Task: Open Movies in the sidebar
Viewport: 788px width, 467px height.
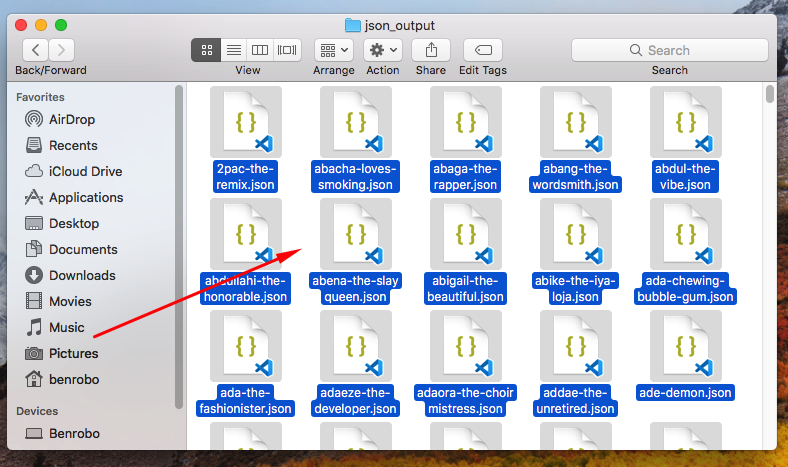Action: (x=58, y=302)
